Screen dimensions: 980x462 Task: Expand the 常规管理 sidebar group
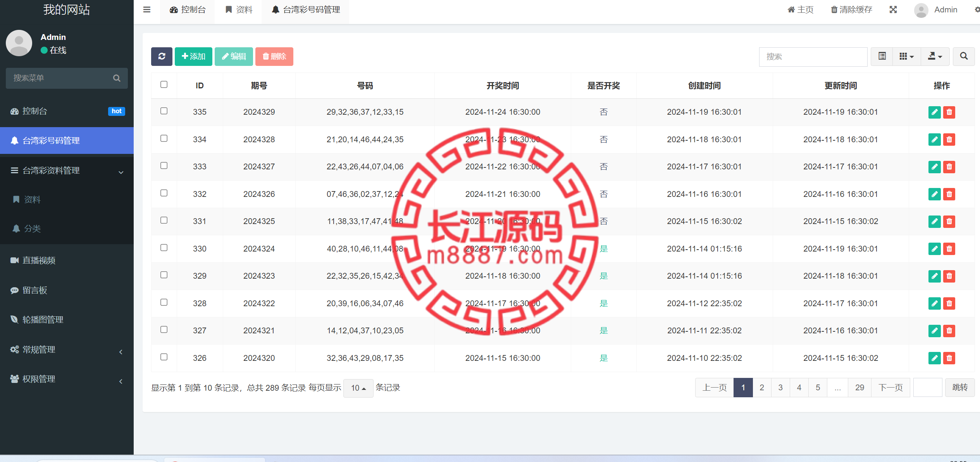point(67,350)
